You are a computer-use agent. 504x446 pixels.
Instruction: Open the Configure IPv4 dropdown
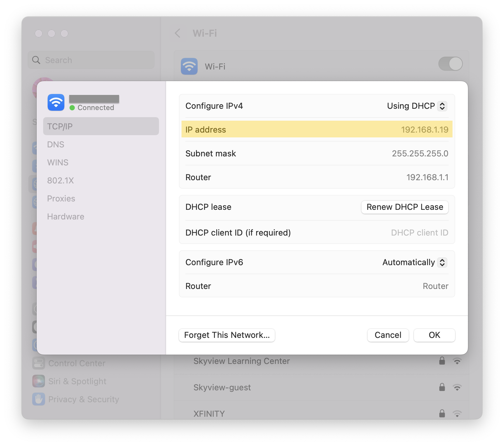coord(417,106)
